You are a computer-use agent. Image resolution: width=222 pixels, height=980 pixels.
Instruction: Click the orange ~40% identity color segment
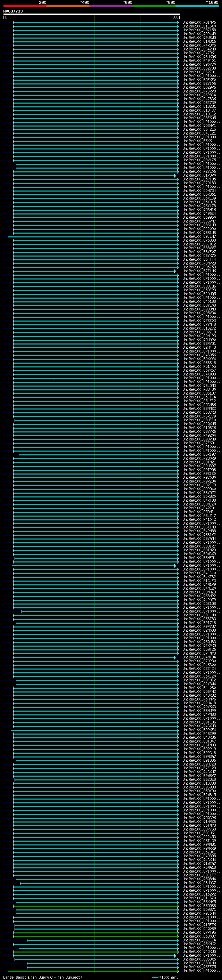coord(68,6)
